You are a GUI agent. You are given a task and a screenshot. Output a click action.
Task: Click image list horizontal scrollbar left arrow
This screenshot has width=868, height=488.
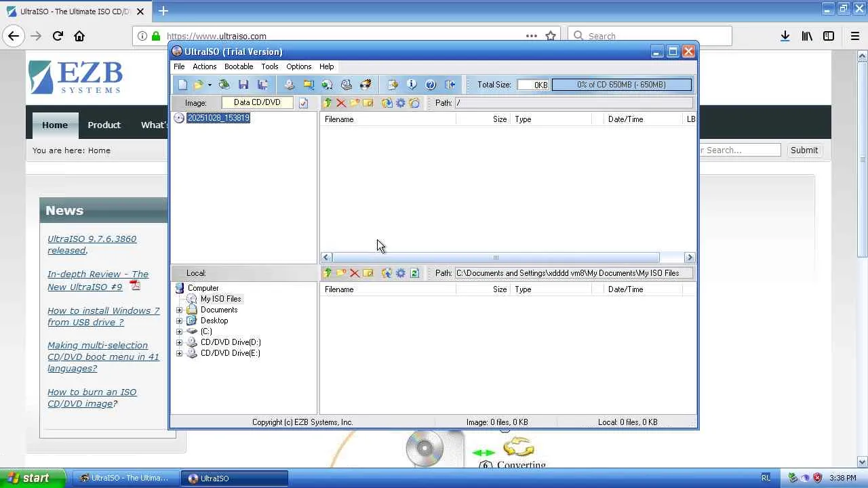click(x=326, y=258)
